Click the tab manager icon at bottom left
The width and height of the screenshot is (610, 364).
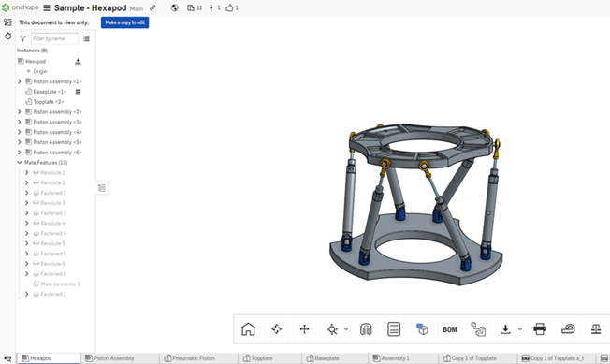coord(7,358)
